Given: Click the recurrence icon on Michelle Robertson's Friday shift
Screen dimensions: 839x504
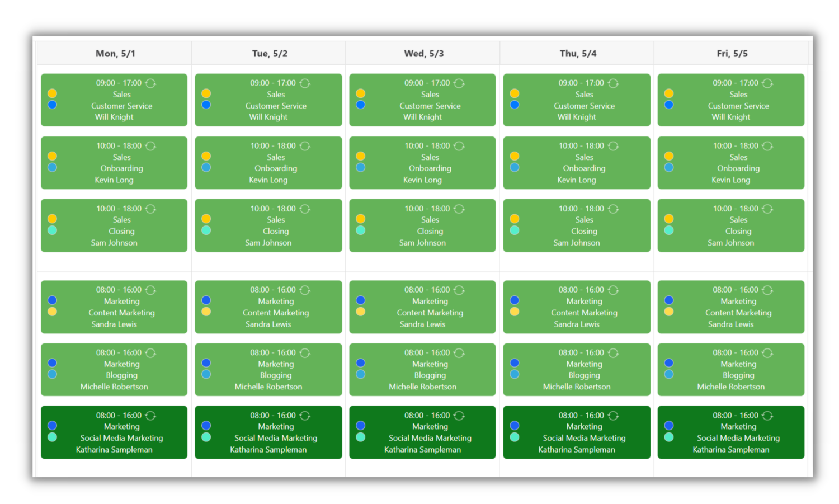Looking at the screenshot, I should 767,352.
